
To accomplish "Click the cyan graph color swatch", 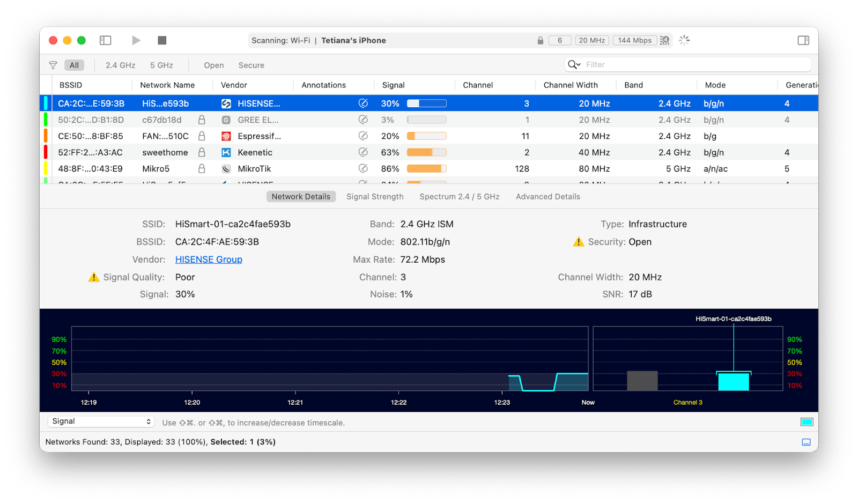I will (x=807, y=422).
